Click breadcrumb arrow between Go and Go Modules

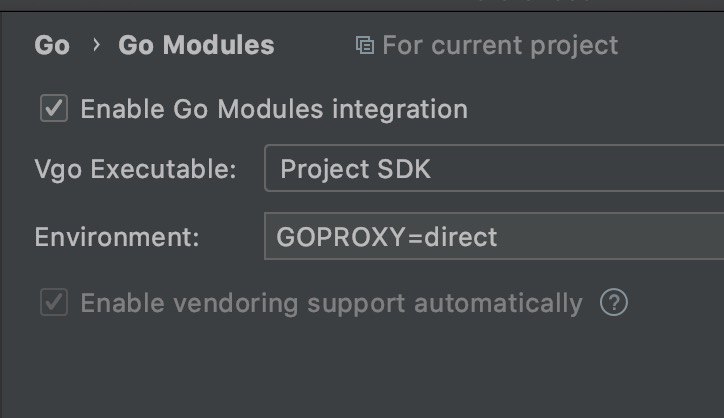[x=96, y=45]
